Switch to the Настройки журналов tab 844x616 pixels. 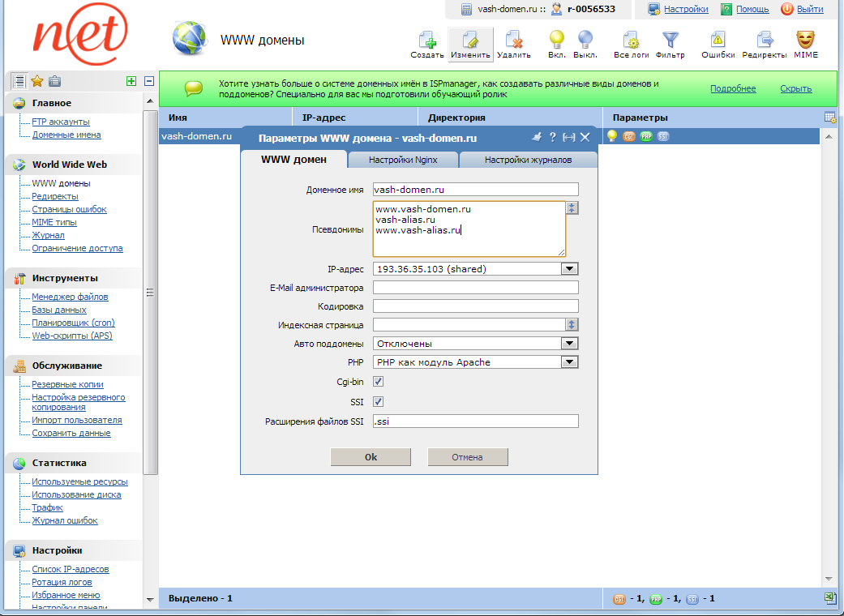pos(528,160)
